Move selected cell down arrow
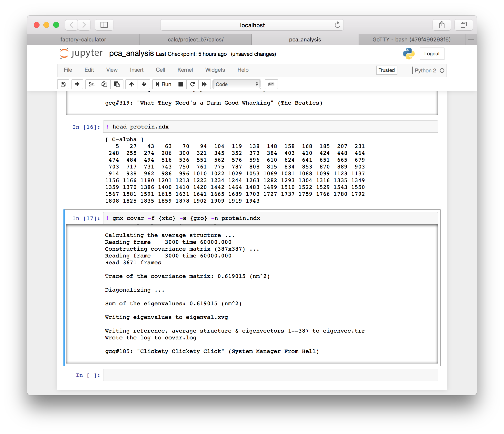Screen dimensions: 504x434 click(x=144, y=84)
